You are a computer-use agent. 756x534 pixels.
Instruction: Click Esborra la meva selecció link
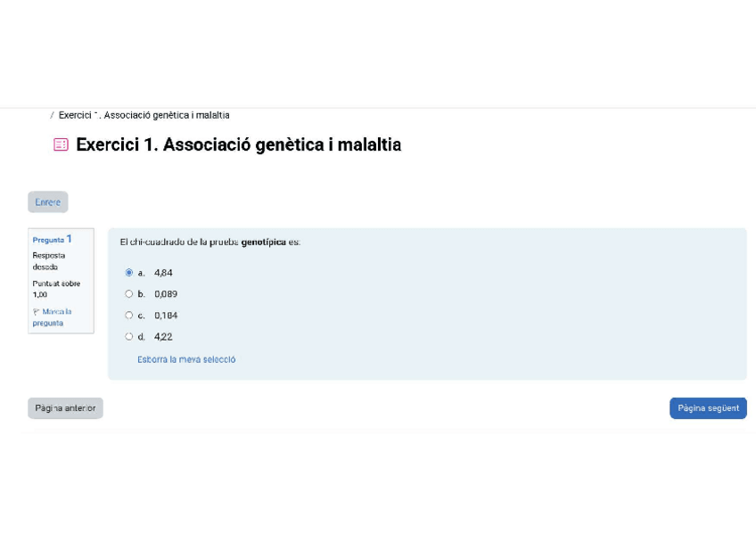tap(186, 360)
